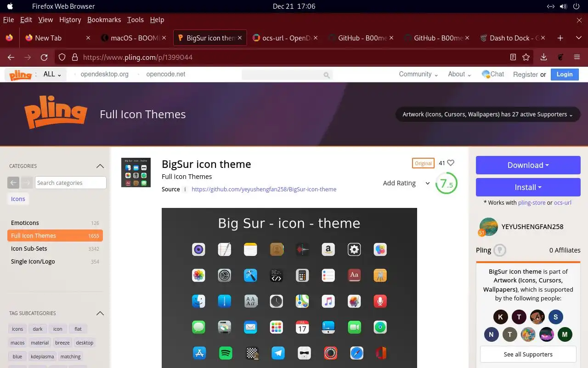Viewport: 588px width, 368px height.
Task: Click the large Pling header logo
Action: pos(56,112)
